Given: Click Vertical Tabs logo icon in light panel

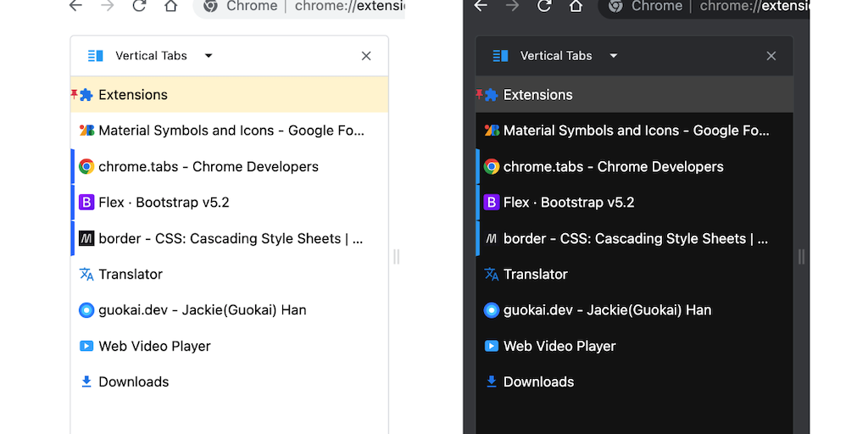Looking at the screenshot, I should tap(95, 56).
